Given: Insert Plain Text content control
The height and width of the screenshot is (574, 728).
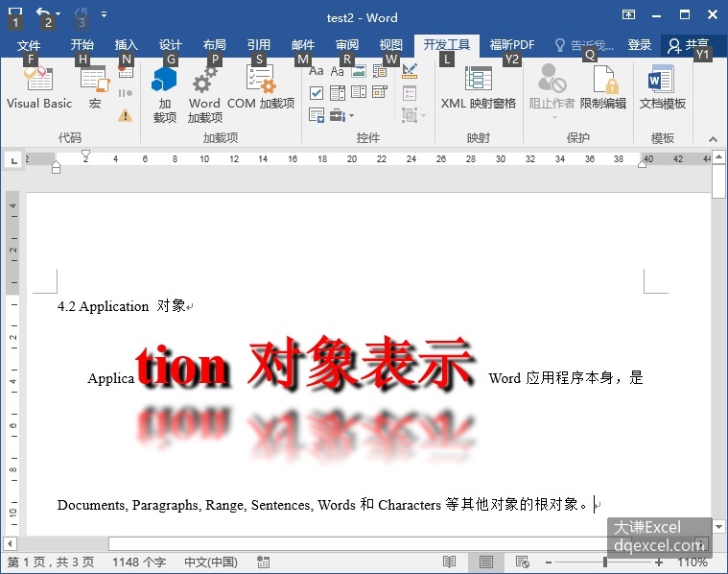Looking at the screenshot, I should point(338,71).
